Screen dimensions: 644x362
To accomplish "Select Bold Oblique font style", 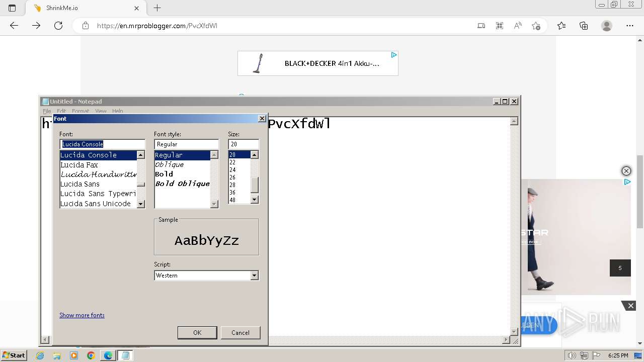I will pyautogui.click(x=182, y=184).
